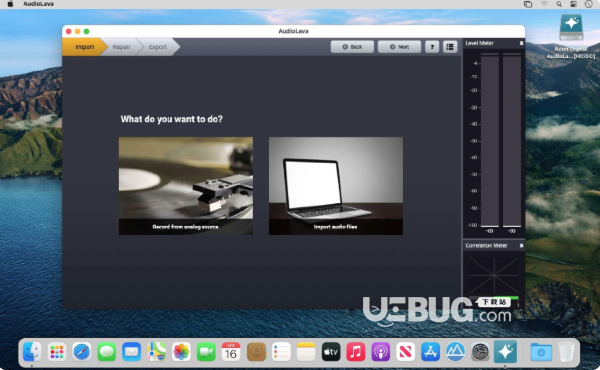600x370 pixels.
Task: Open Contacts from the Dock
Action: pos(256,352)
